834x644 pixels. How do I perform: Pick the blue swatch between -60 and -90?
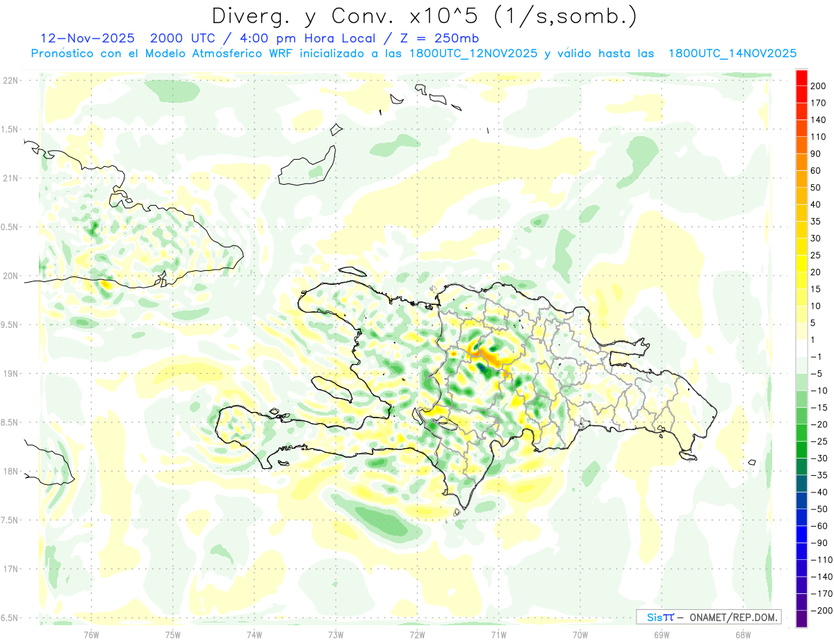pyautogui.click(x=802, y=534)
